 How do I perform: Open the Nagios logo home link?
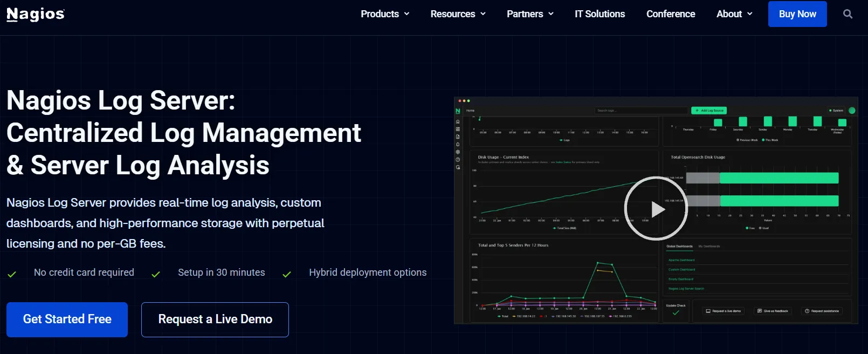tap(36, 14)
